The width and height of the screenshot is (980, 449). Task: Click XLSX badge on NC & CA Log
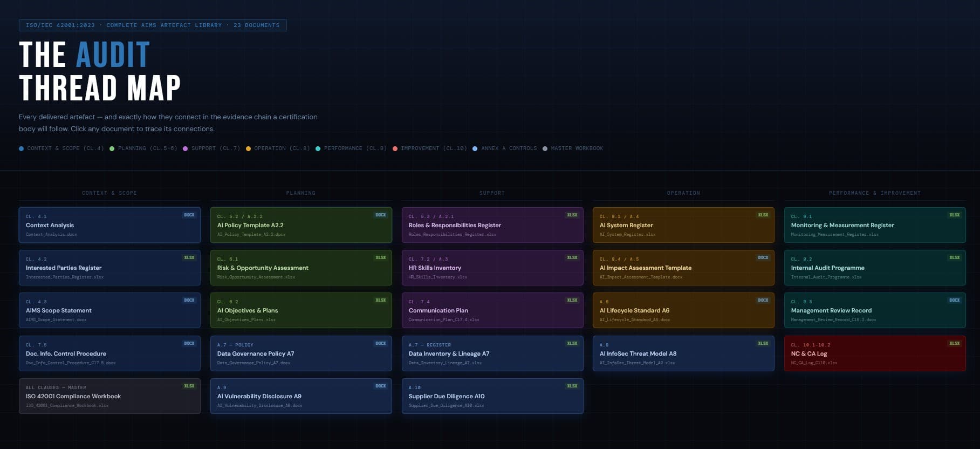(x=954, y=343)
